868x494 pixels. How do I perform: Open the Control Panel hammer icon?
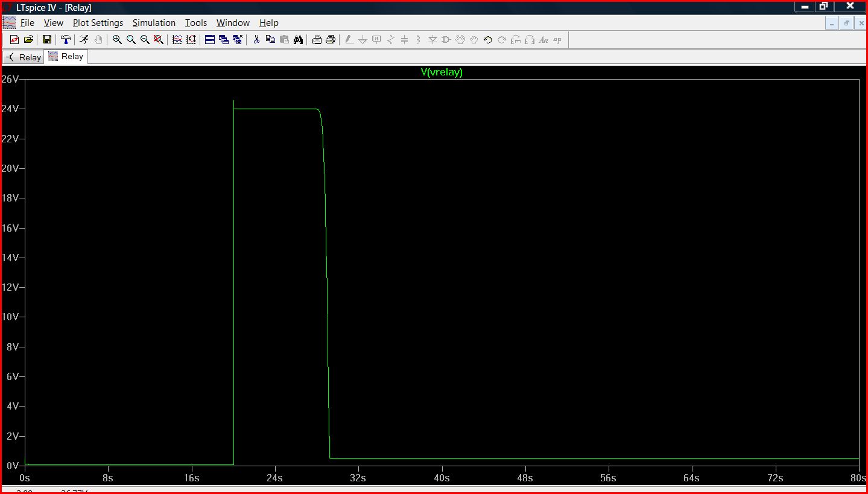click(65, 40)
